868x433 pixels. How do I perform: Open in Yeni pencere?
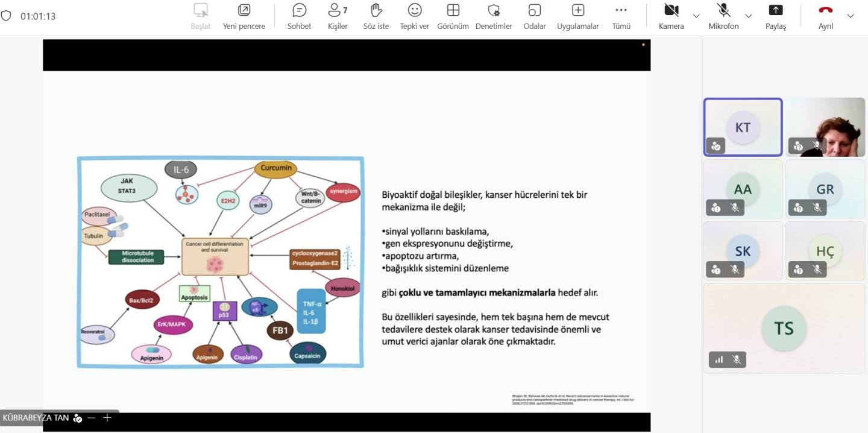pyautogui.click(x=244, y=17)
